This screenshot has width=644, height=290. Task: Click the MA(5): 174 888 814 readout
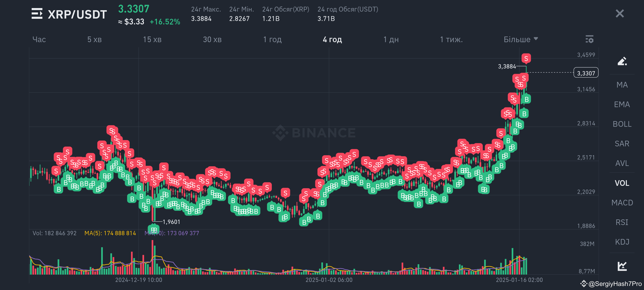pos(110,233)
